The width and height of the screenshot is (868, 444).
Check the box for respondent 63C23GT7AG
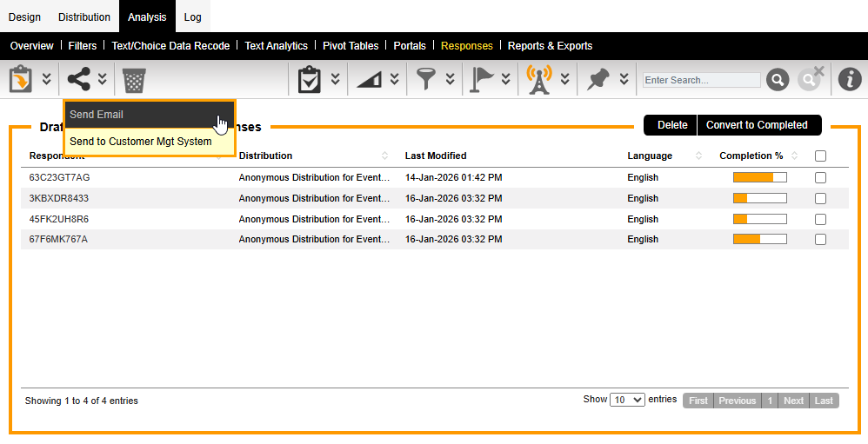820,177
